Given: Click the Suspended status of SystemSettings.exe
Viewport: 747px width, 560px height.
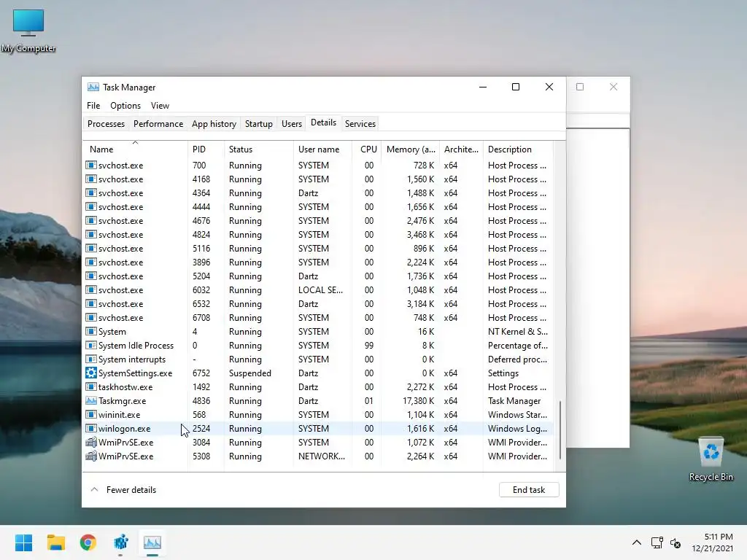Looking at the screenshot, I should tap(249, 373).
